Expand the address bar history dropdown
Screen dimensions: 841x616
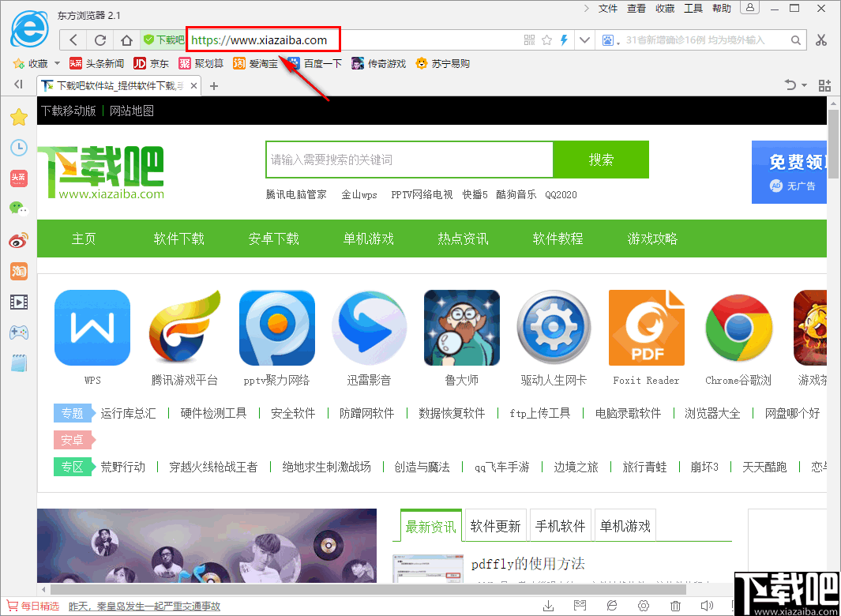(584, 39)
